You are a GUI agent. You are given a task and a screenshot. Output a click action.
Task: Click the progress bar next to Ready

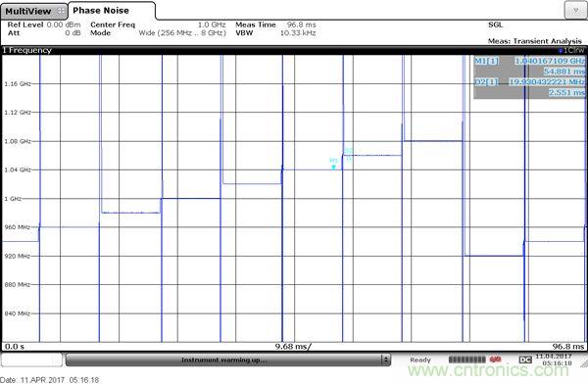(467, 360)
